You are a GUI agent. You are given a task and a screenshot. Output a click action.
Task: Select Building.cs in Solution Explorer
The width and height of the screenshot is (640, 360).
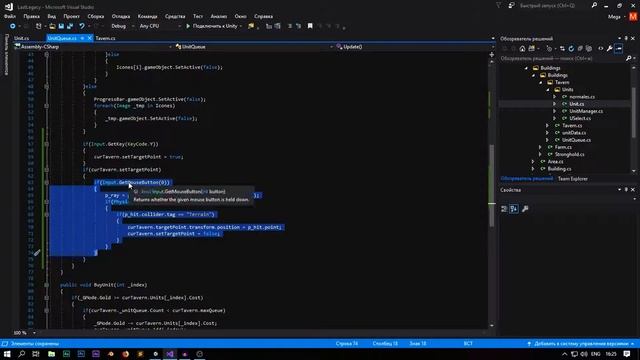pyautogui.click(x=559, y=169)
